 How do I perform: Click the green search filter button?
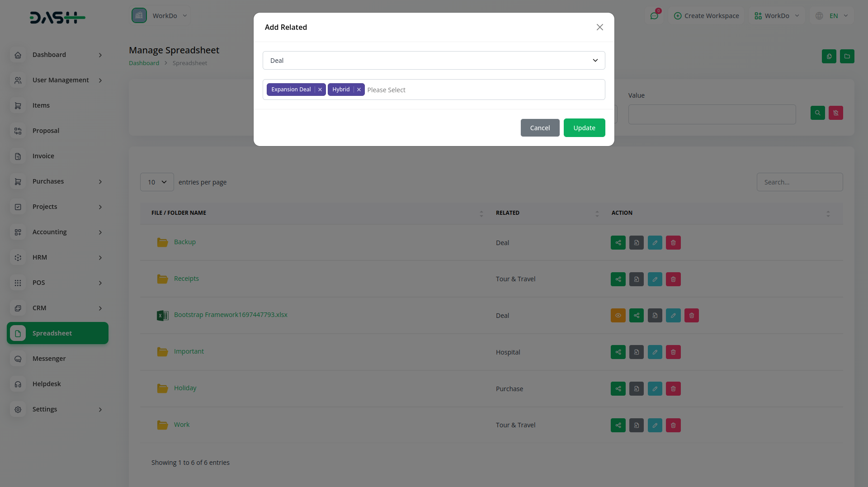click(818, 113)
